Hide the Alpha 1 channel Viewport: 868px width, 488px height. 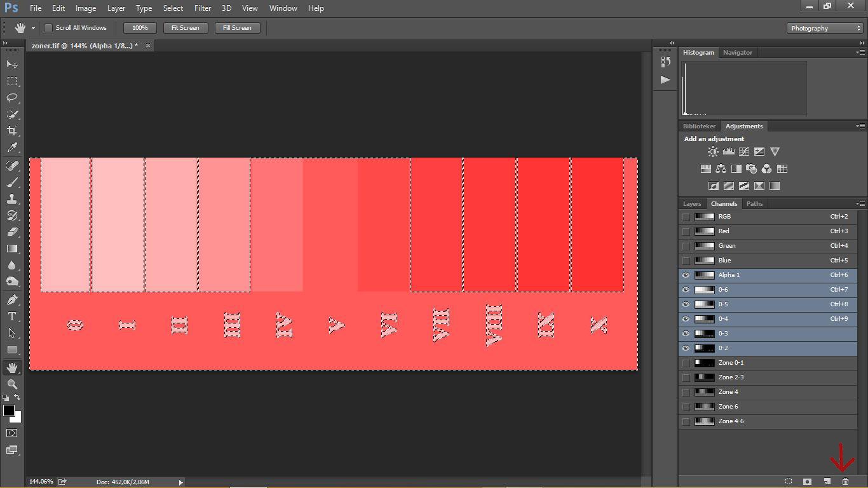point(686,275)
